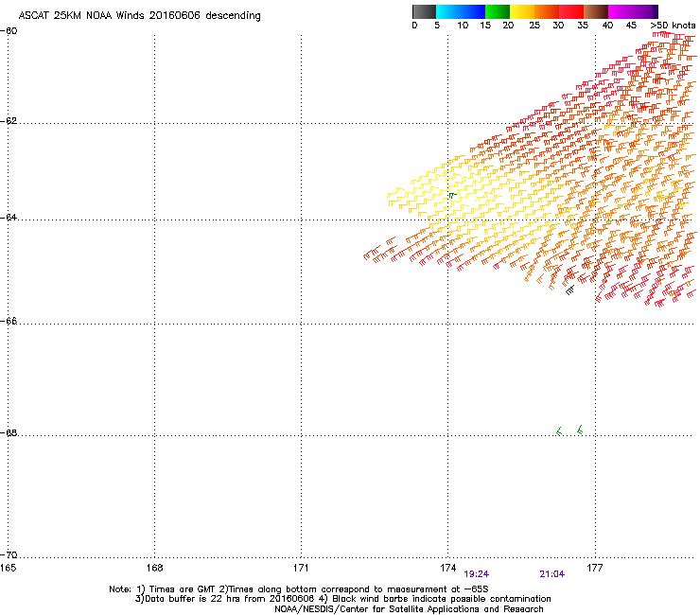
Task: Click the red 30-35 knots color band
Action: click(571, 11)
